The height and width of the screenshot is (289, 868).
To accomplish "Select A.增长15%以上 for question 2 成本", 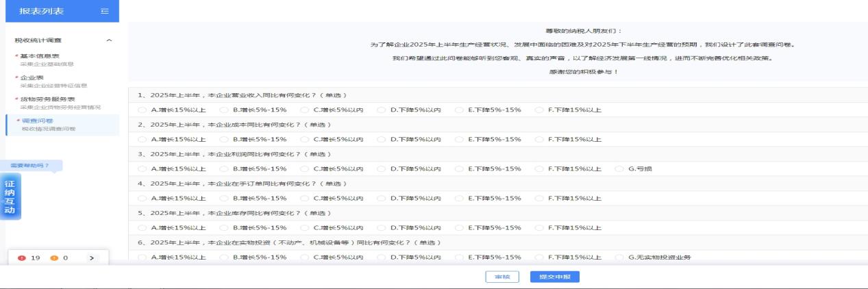I will click(x=141, y=139).
